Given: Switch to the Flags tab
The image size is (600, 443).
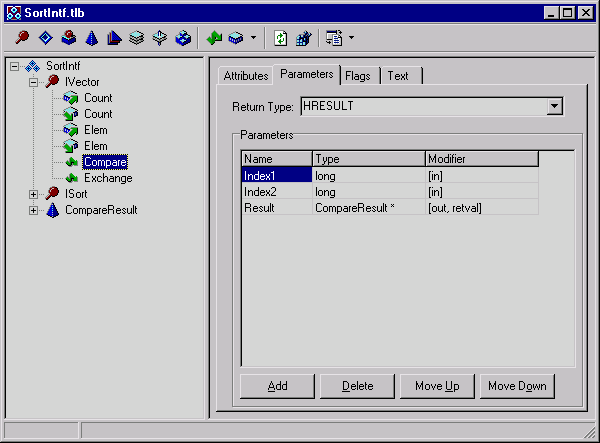Looking at the screenshot, I should pos(359,76).
